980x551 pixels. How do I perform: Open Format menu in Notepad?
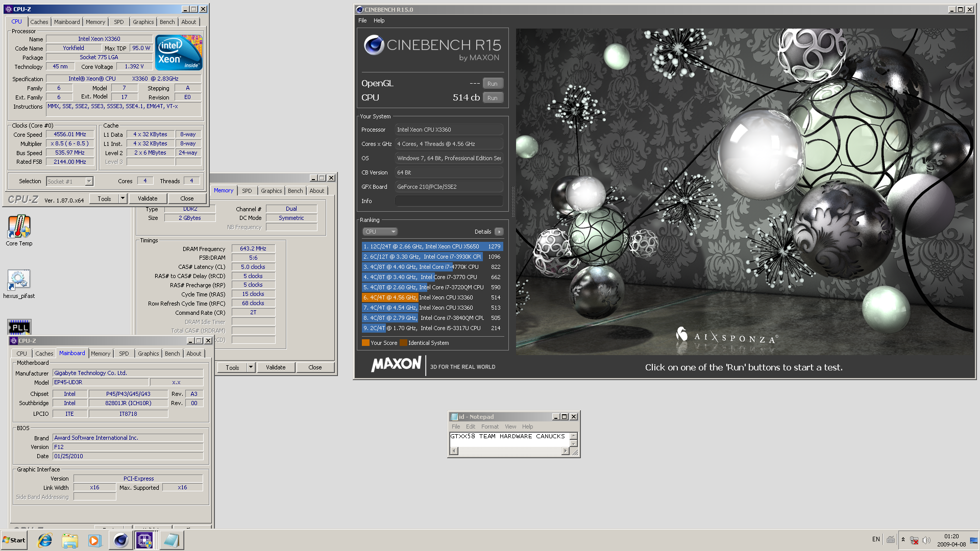coord(490,427)
